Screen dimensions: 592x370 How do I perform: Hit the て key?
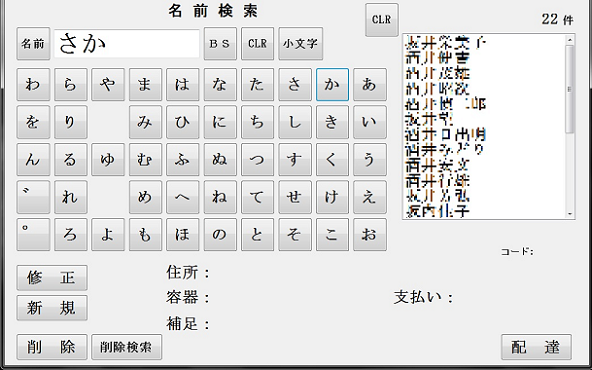pyautogui.click(x=257, y=197)
